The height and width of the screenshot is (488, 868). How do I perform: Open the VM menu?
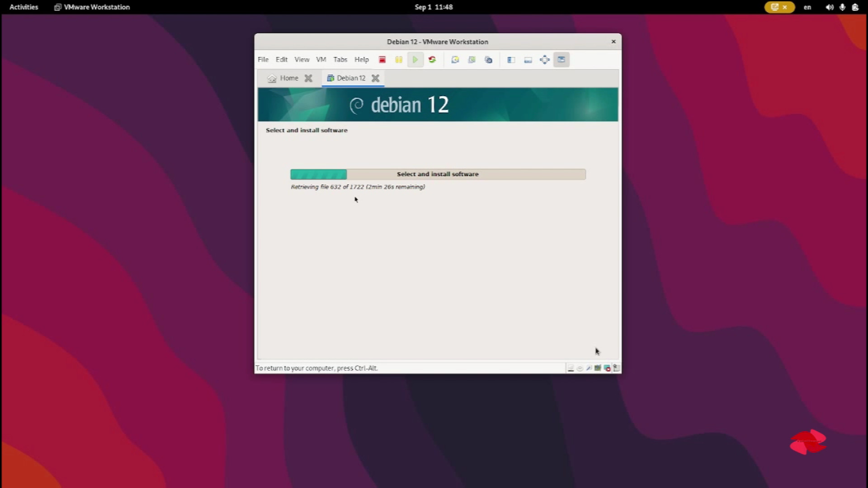(x=321, y=60)
